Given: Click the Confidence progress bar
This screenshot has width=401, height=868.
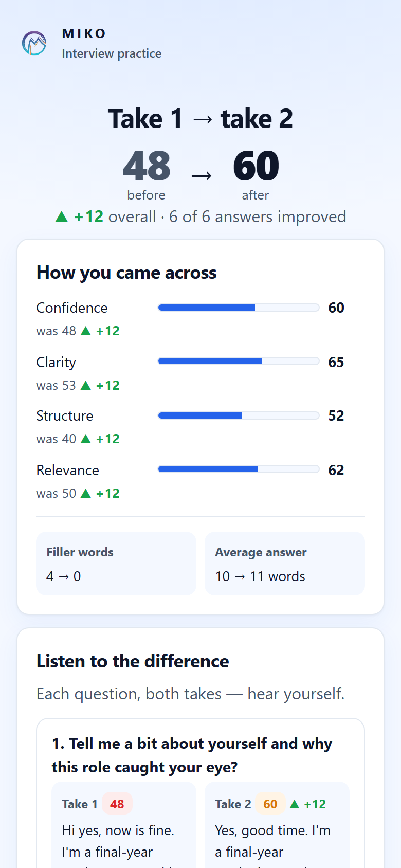Looking at the screenshot, I should [x=239, y=308].
